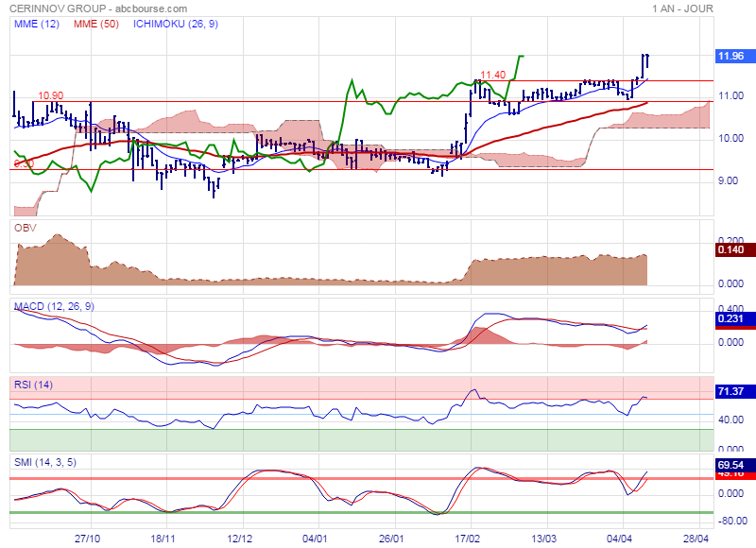Image resolution: width=756 pixels, height=548 pixels.
Task: Select the "04/04" date on the time axis
Action: (x=619, y=539)
